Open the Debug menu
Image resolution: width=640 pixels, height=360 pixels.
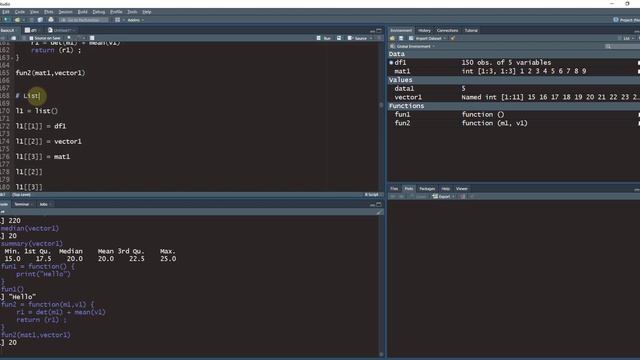99,12
